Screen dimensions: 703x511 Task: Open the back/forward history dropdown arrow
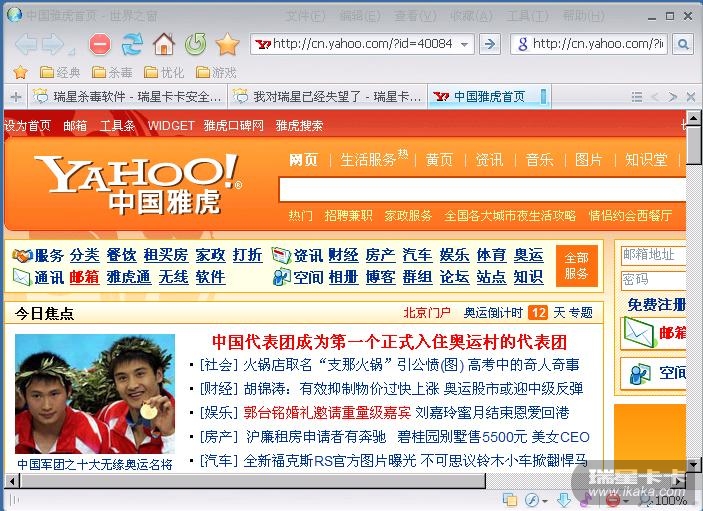click(x=71, y=51)
